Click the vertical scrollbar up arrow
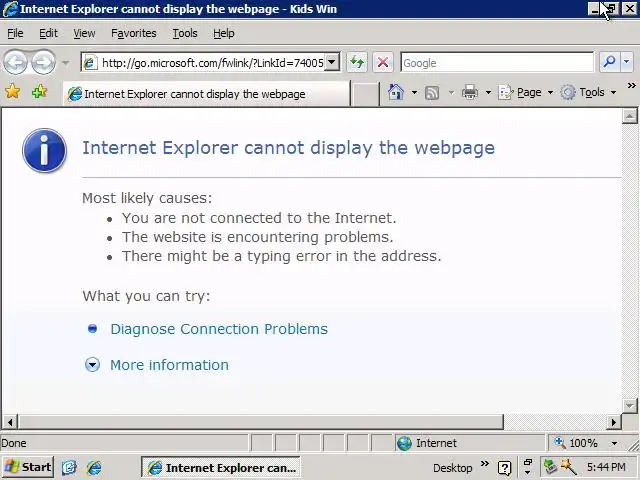Image resolution: width=640 pixels, height=480 pixels. click(x=629, y=116)
